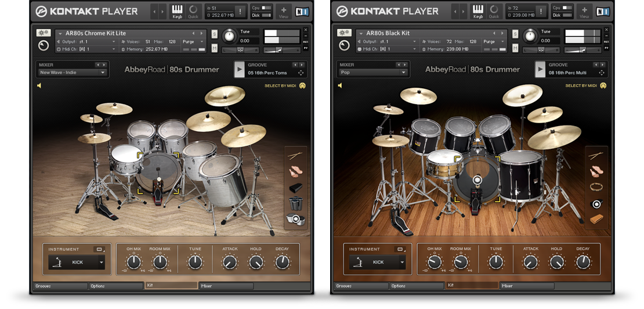Toggle Solo (S) on AR80s Chrome Kit Lite

click(215, 34)
